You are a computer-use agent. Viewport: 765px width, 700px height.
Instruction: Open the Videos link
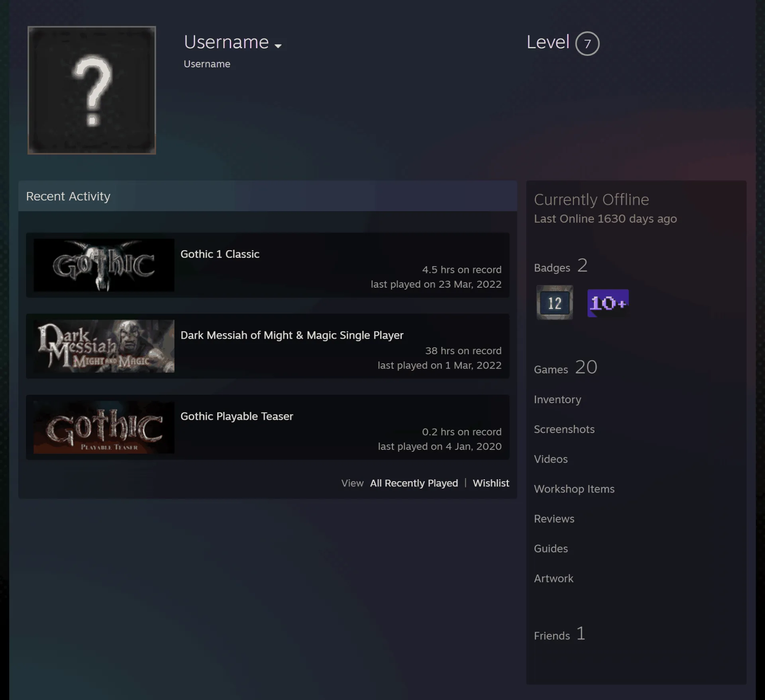click(x=551, y=459)
